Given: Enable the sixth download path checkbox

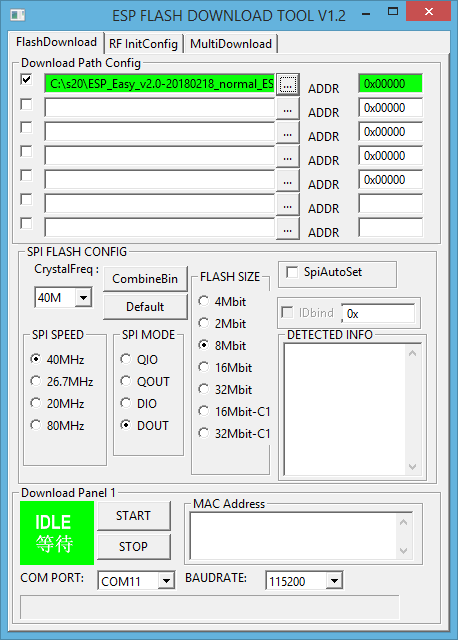Looking at the screenshot, I should 26,200.
